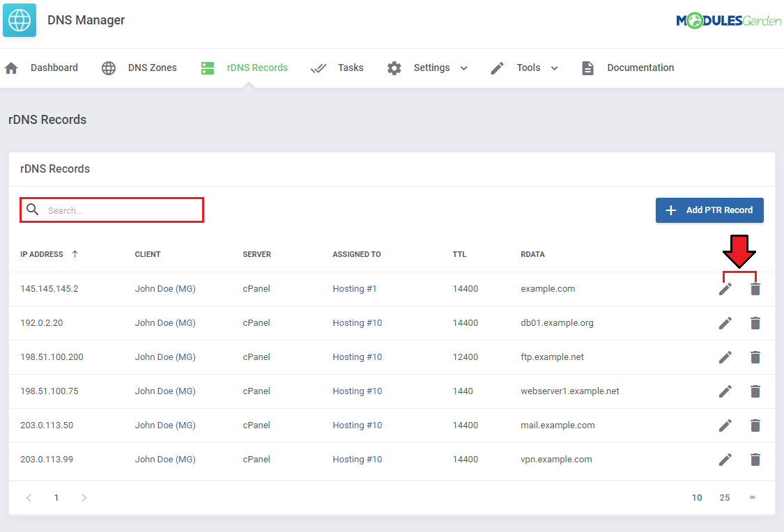Sort by the RDATA column header
The image size is (784, 532).
(x=532, y=254)
